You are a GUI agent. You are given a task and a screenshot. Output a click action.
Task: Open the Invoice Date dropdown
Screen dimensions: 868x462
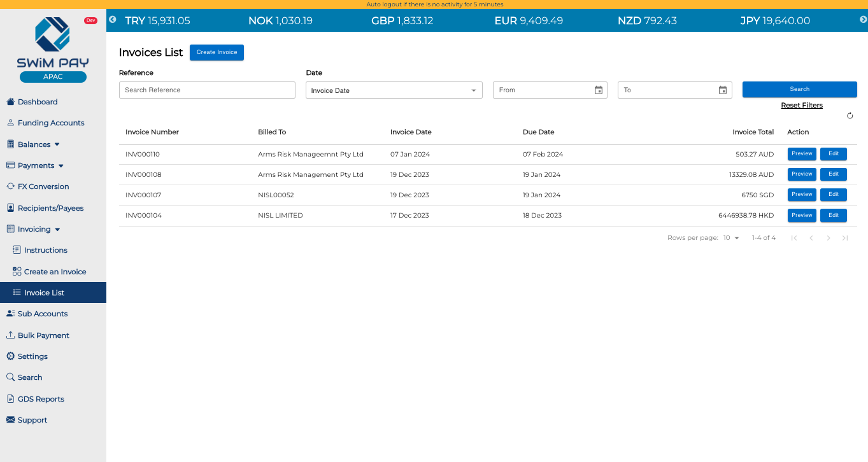tap(394, 90)
